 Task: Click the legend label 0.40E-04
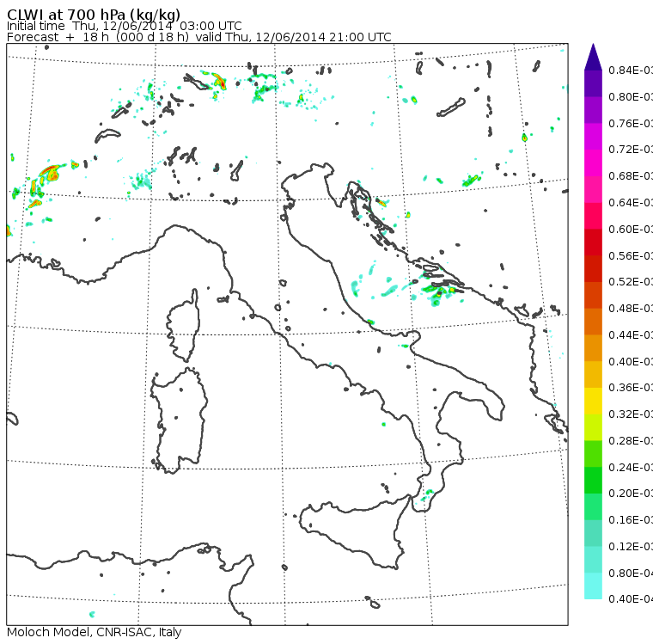tap(631, 599)
